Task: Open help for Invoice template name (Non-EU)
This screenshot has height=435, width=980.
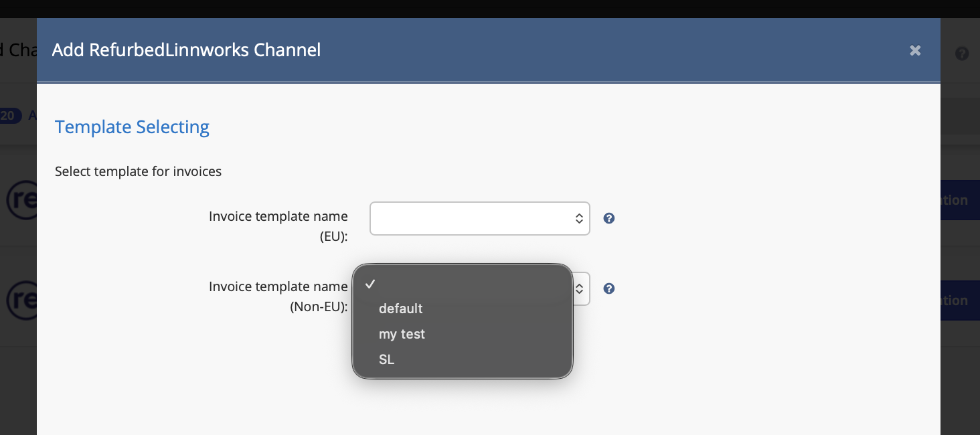Action: click(x=608, y=288)
